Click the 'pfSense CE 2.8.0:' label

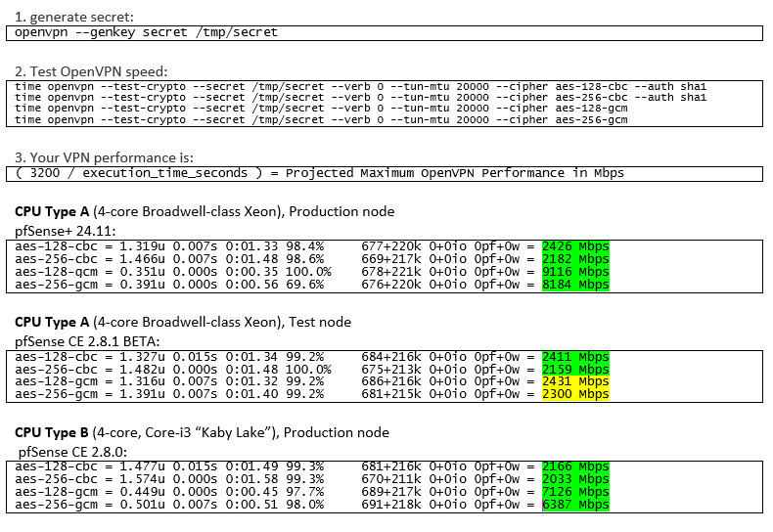(x=73, y=452)
